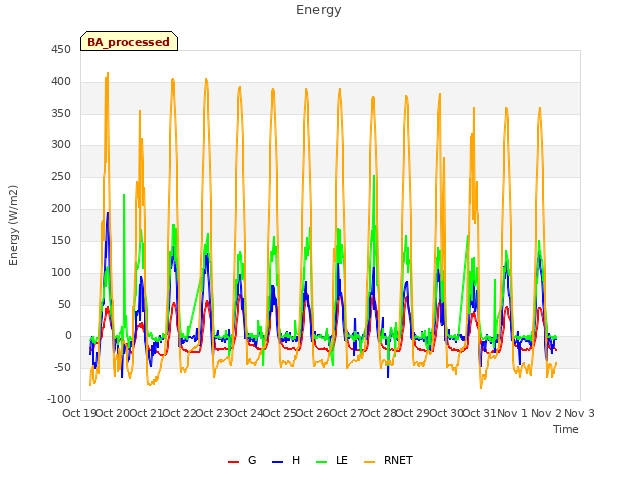640x480 pixels.
Task: Click the Nov 3 x-axis tick label
Action: 579,413
